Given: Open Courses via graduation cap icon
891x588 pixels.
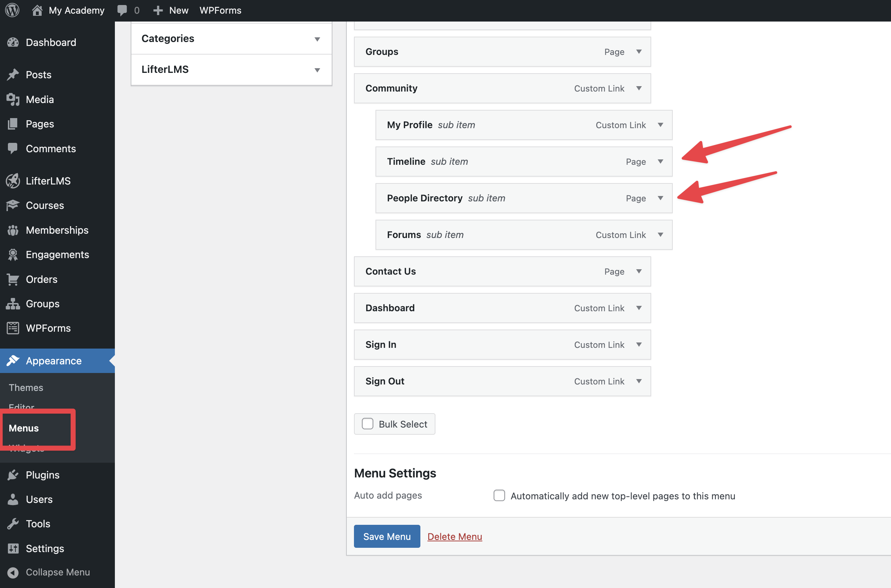Looking at the screenshot, I should 13,205.
